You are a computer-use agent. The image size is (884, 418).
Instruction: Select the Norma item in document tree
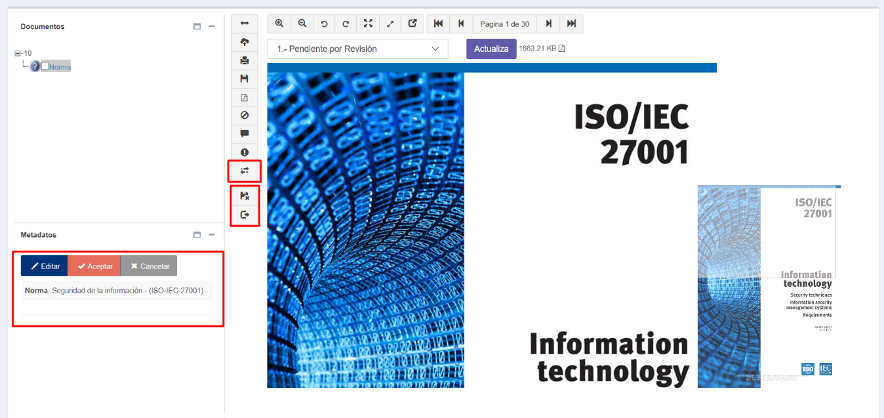[59, 67]
